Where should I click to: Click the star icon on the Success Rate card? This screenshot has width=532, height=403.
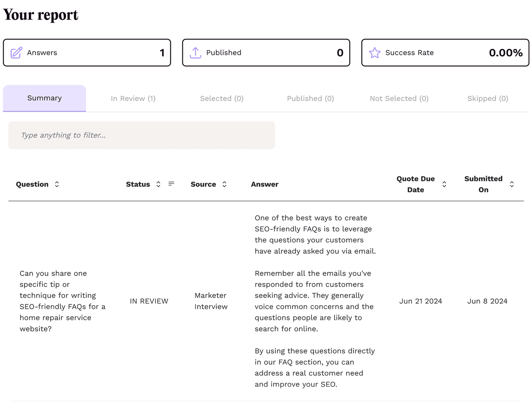[x=375, y=52]
